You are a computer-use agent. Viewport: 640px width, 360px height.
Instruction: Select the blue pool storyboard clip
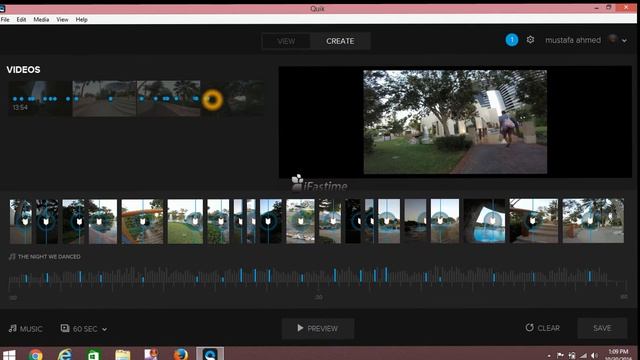tap(484, 221)
